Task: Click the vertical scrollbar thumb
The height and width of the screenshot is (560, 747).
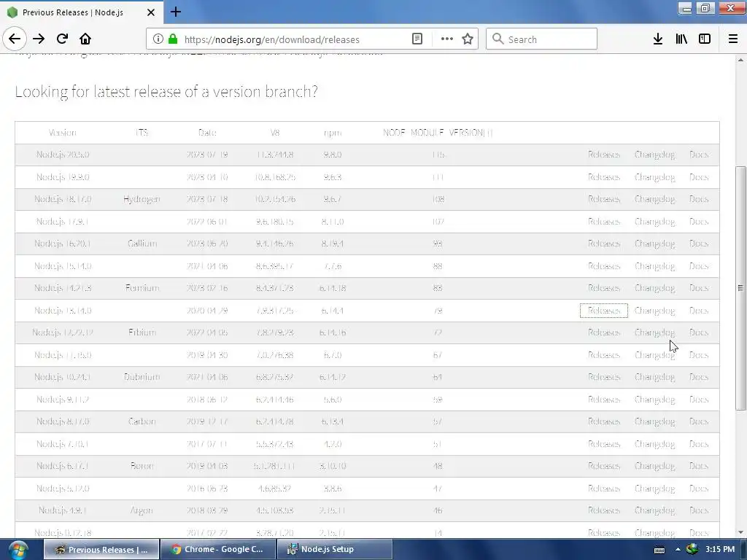Action: click(x=740, y=288)
